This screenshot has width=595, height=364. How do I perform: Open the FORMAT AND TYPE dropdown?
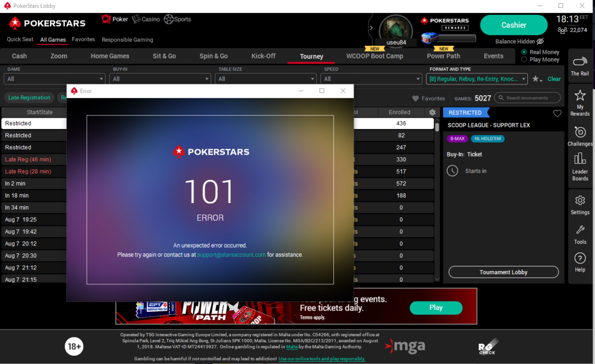[x=477, y=79]
